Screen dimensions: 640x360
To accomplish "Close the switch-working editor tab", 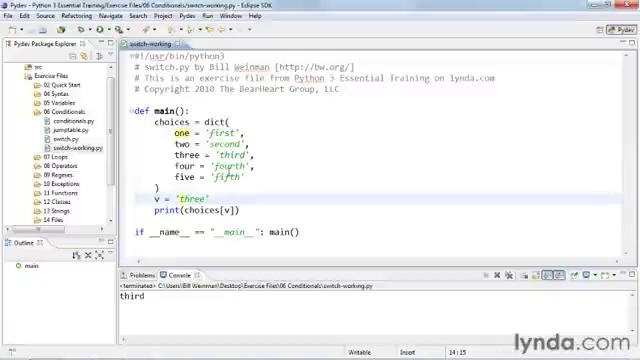I will 178,44.
